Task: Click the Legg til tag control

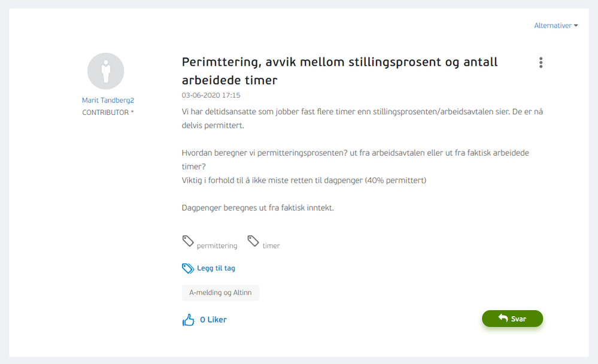Action: (x=215, y=268)
